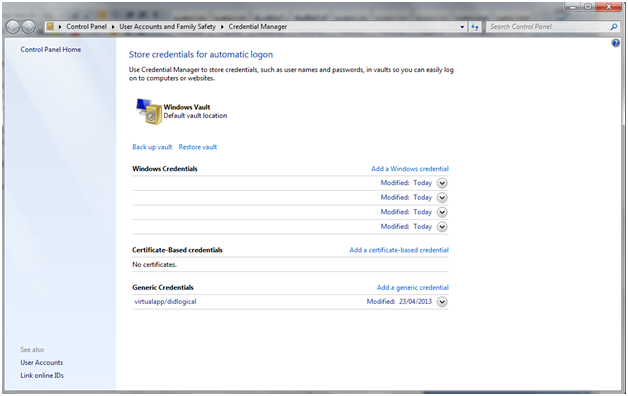Image resolution: width=628 pixels, height=396 pixels.
Task: Open recent pages dropdown next to Forward button
Action: coord(40,27)
